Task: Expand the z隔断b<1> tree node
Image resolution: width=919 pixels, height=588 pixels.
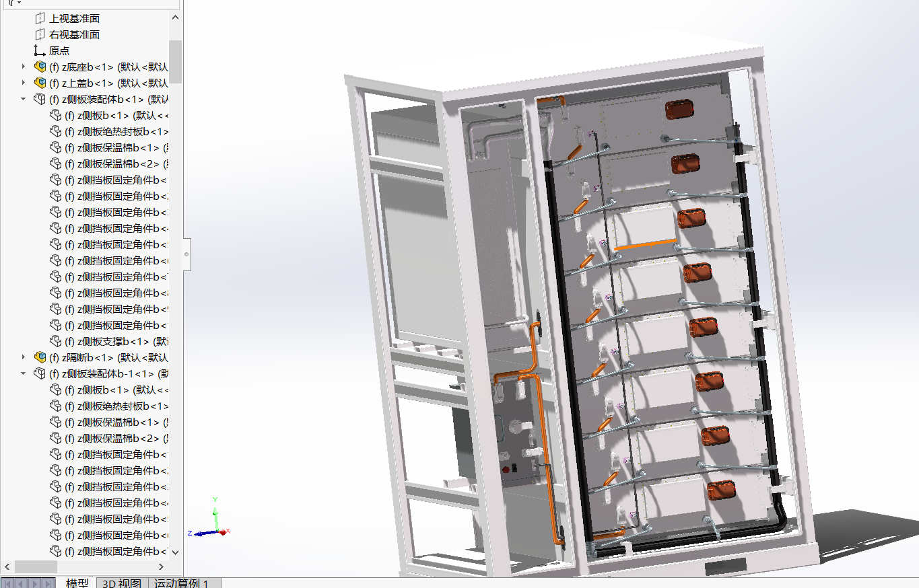Action: tap(24, 357)
